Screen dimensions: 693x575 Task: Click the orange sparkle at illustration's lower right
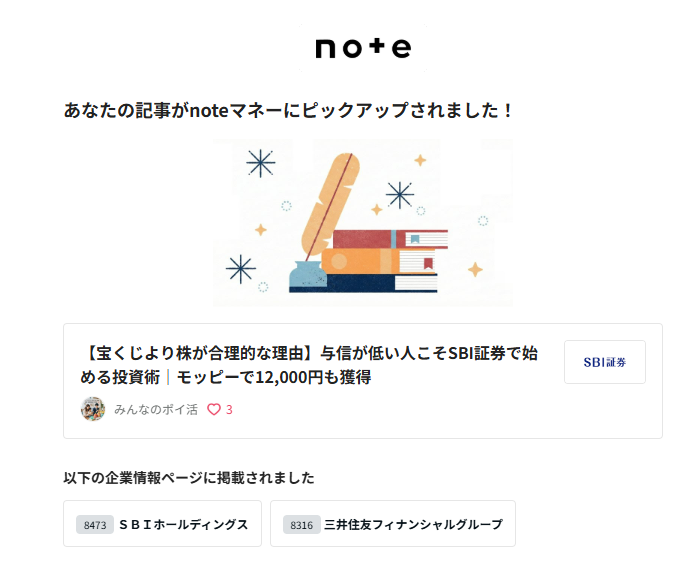tap(475, 269)
